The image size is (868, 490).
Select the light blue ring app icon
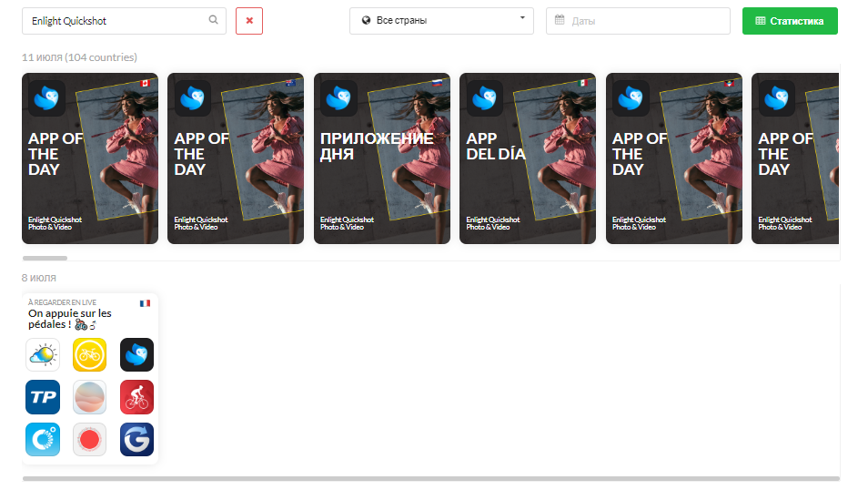43,439
